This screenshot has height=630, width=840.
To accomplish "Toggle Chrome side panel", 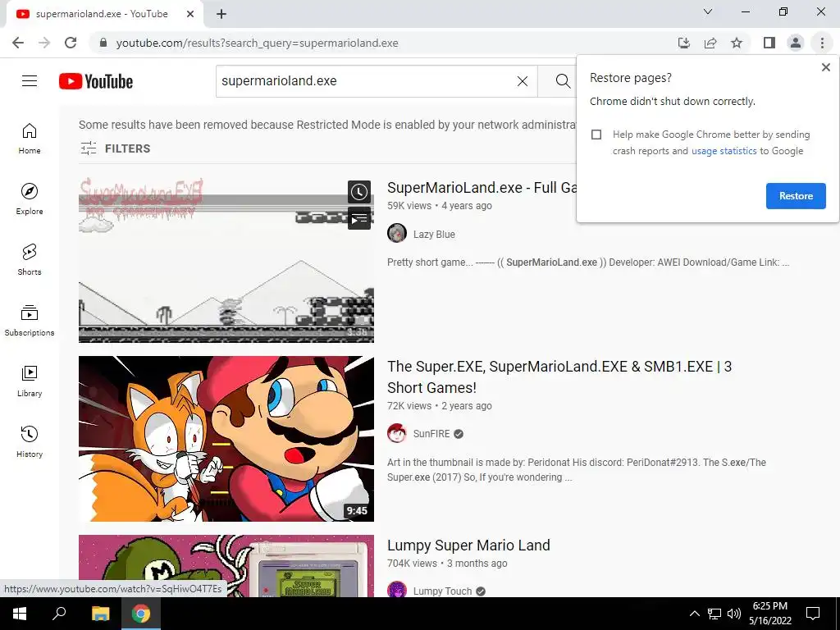I will [769, 43].
